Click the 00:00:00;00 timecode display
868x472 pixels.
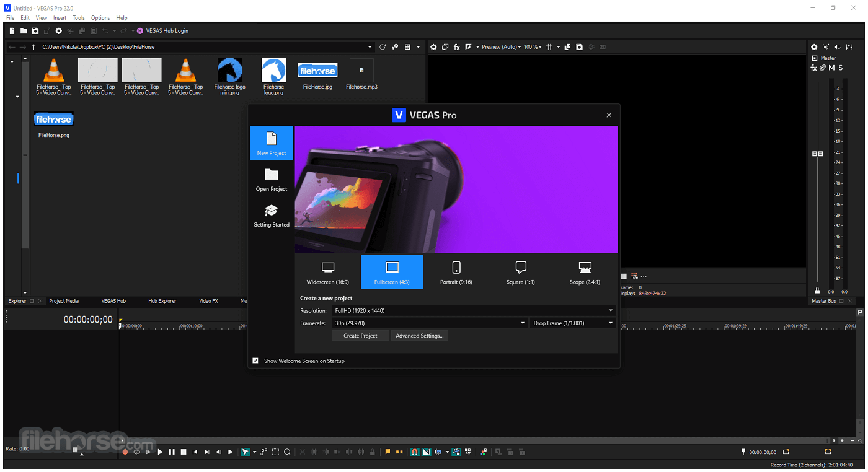tap(88, 320)
